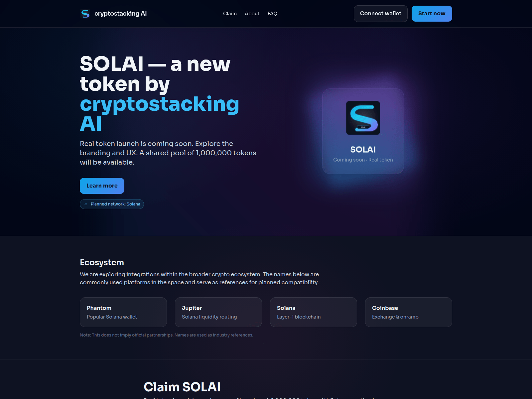Click the blue cryptostacking AI headline text
The height and width of the screenshot is (399, 532).
coord(160,114)
